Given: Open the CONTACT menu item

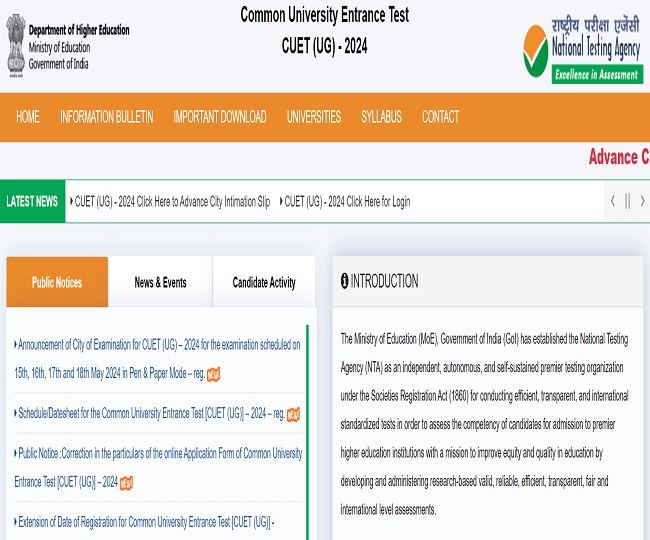Looking at the screenshot, I should pyautogui.click(x=440, y=117).
